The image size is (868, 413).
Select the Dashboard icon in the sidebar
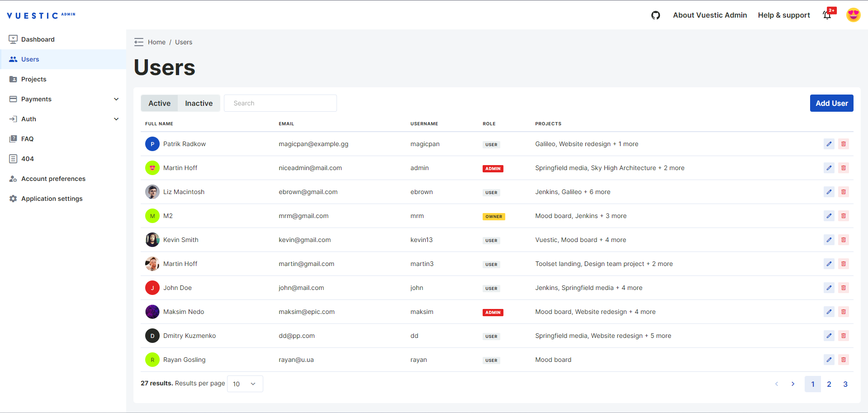click(x=13, y=39)
